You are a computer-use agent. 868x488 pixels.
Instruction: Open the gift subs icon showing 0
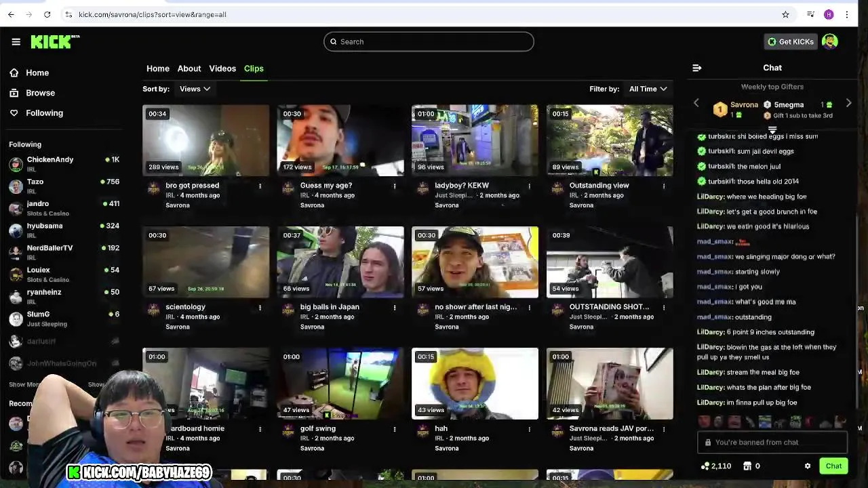click(747, 466)
